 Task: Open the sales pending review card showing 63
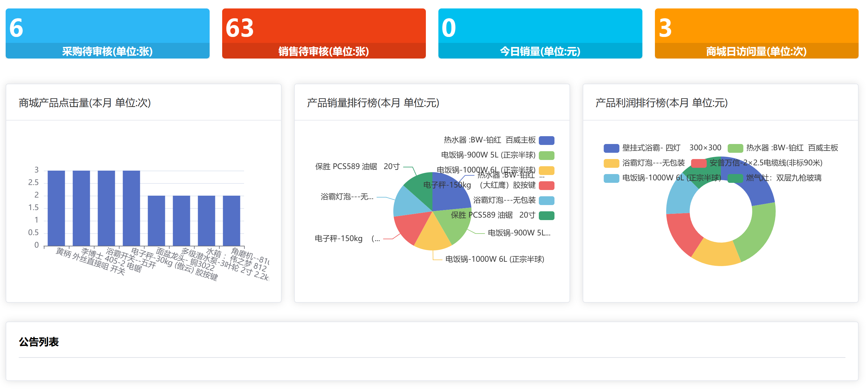pyautogui.click(x=324, y=33)
